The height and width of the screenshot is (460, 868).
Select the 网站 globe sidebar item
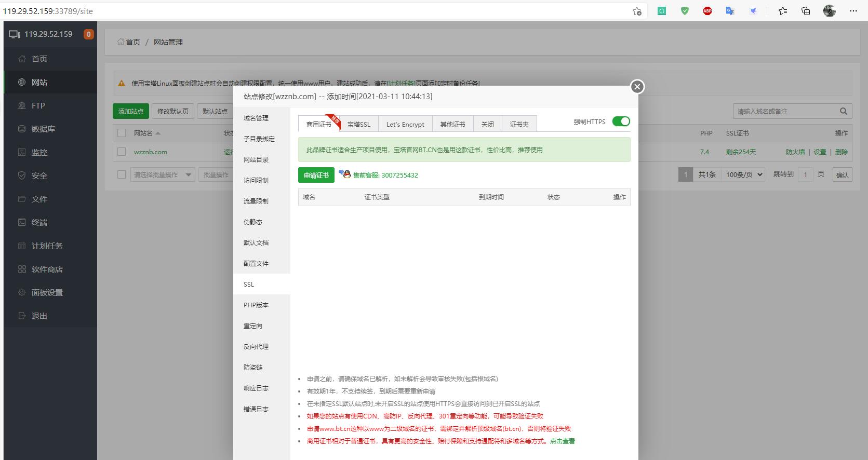point(50,82)
